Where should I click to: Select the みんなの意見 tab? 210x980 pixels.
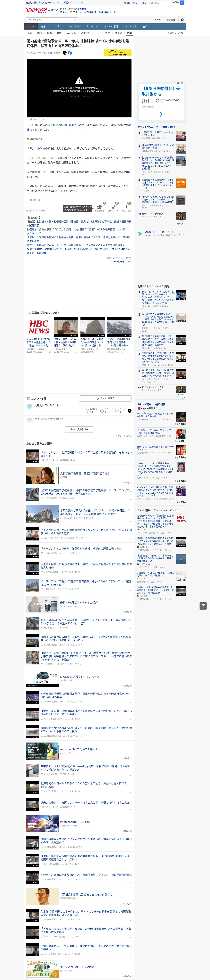(x=111, y=26)
